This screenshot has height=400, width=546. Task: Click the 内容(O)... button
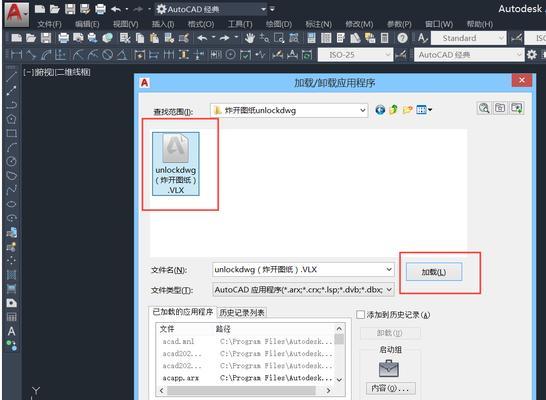390,388
